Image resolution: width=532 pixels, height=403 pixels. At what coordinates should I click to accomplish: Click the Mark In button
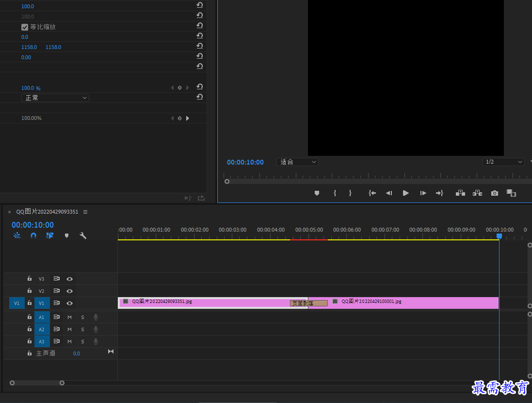[335, 193]
